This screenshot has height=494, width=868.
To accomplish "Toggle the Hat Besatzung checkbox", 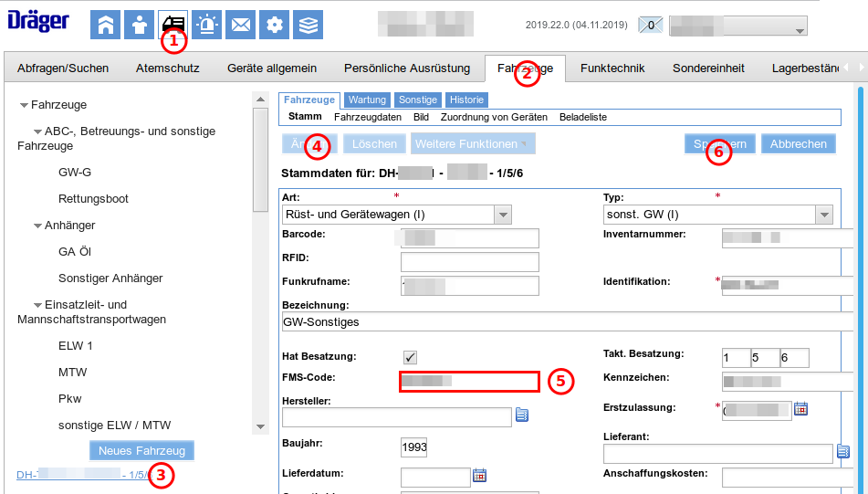I will pyautogui.click(x=411, y=356).
